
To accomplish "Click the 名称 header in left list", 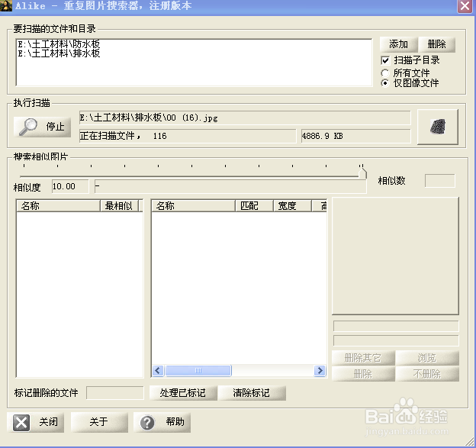I will coord(58,206).
